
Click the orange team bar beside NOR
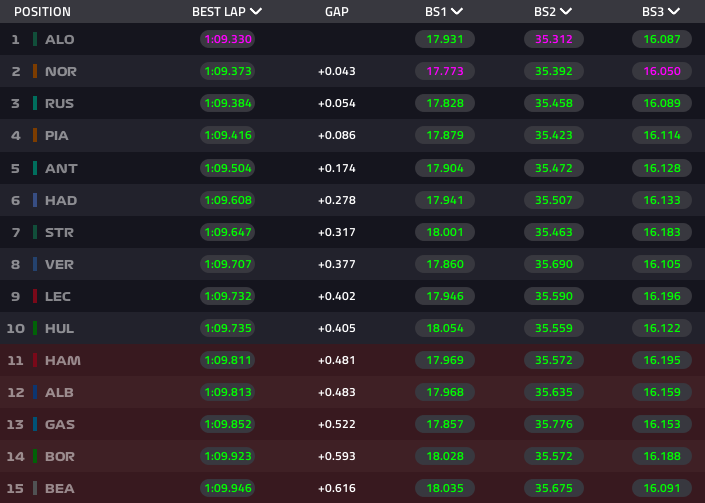pos(35,72)
